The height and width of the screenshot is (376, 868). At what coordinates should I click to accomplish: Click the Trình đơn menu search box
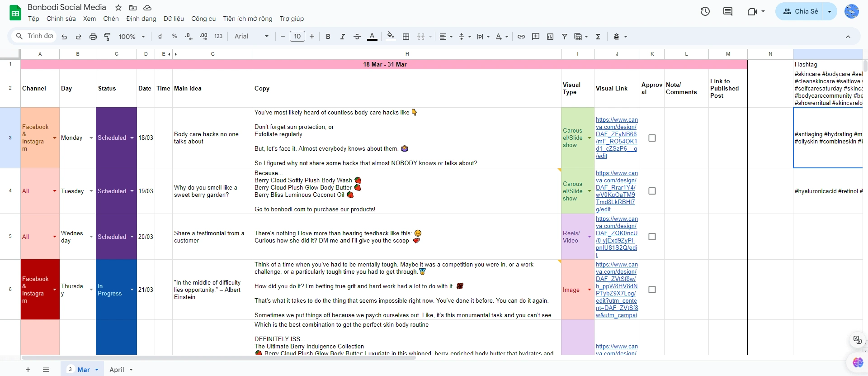[35, 36]
